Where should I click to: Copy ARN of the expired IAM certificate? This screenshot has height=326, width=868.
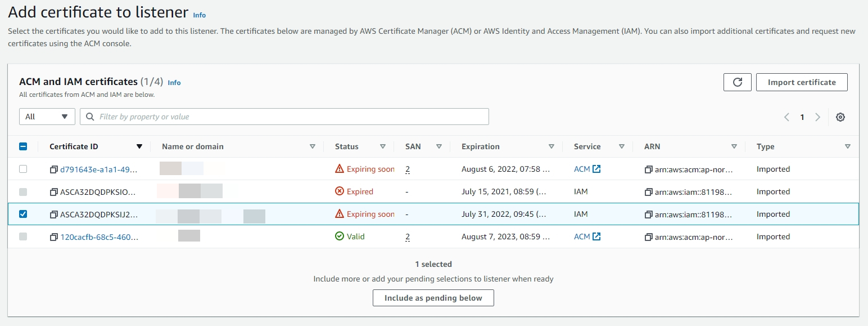pyautogui.click(x=649, y=192)
